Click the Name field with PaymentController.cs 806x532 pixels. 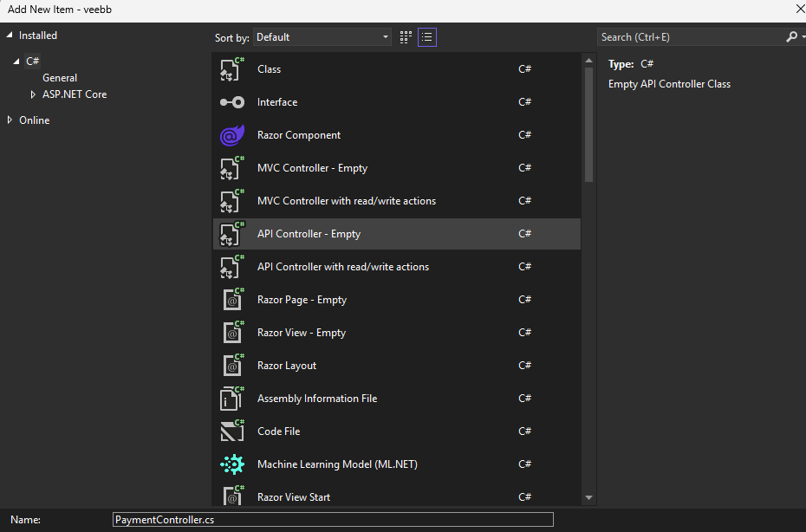[x=333, y=520]
